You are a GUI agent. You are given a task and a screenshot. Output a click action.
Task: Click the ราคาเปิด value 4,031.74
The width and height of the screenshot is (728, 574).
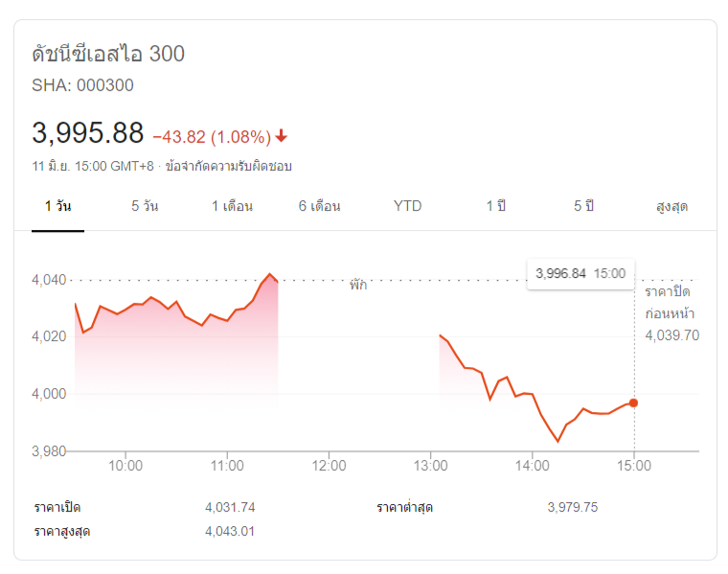click(x=230, y=507)
